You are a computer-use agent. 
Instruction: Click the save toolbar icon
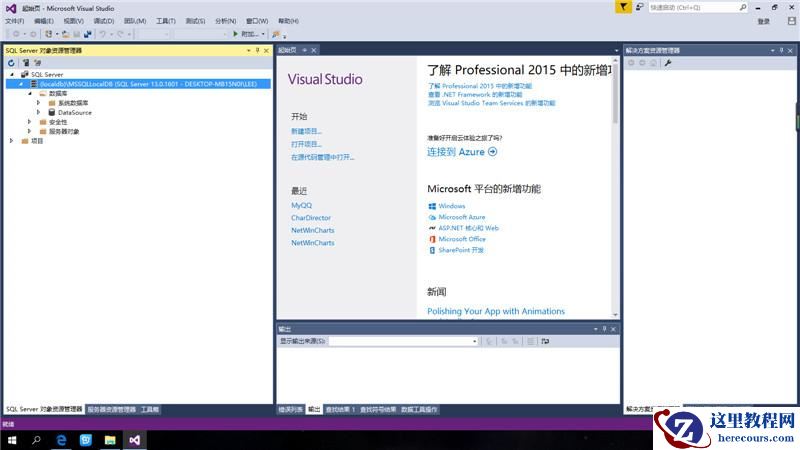77,34
